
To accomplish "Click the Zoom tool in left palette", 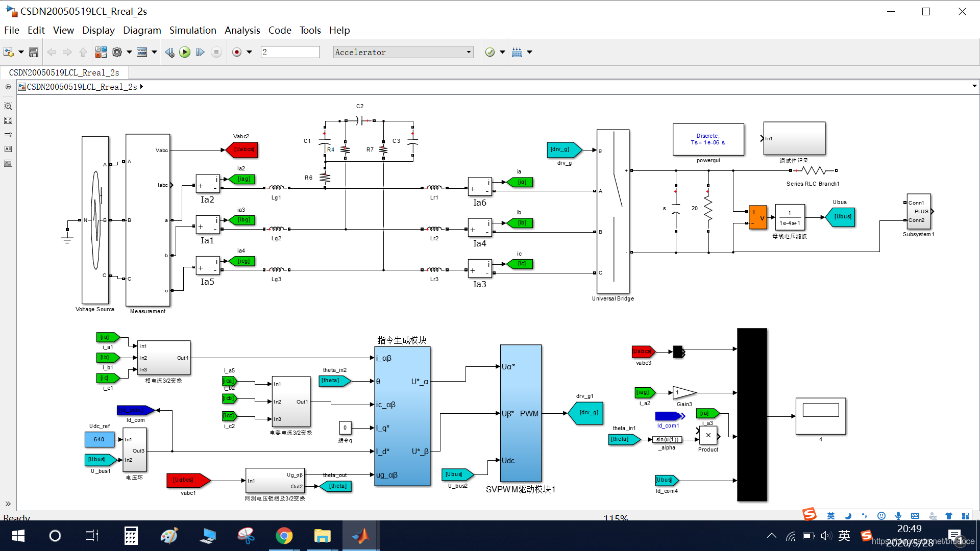I will pyautogui.click(x=8, y=106).
